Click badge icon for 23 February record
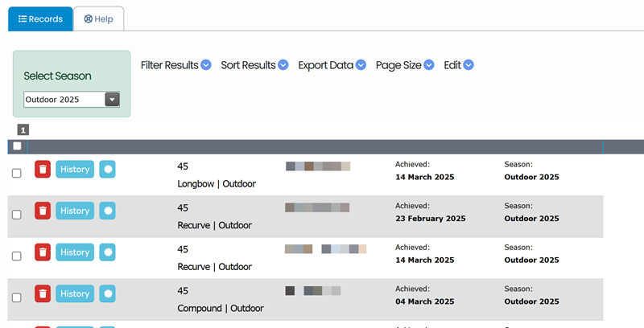Viewport: 644px width, 328px height. (x=108, y=211)
